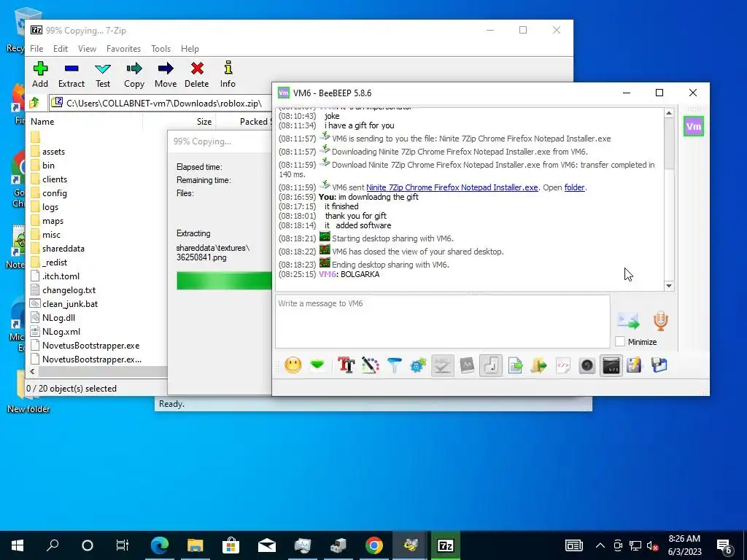747x560 pixels.
Task: Select NLog.dll in the file list
Action: (x=58, y=318)
